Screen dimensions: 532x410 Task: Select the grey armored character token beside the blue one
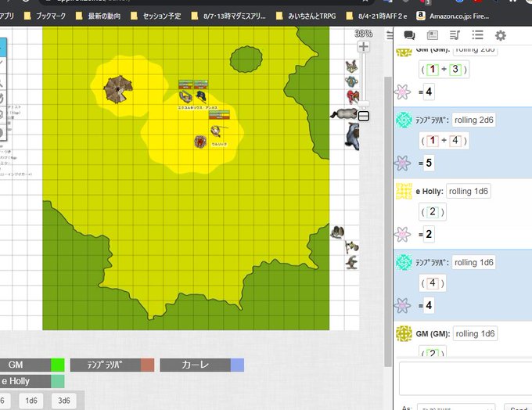pos(185,97)
